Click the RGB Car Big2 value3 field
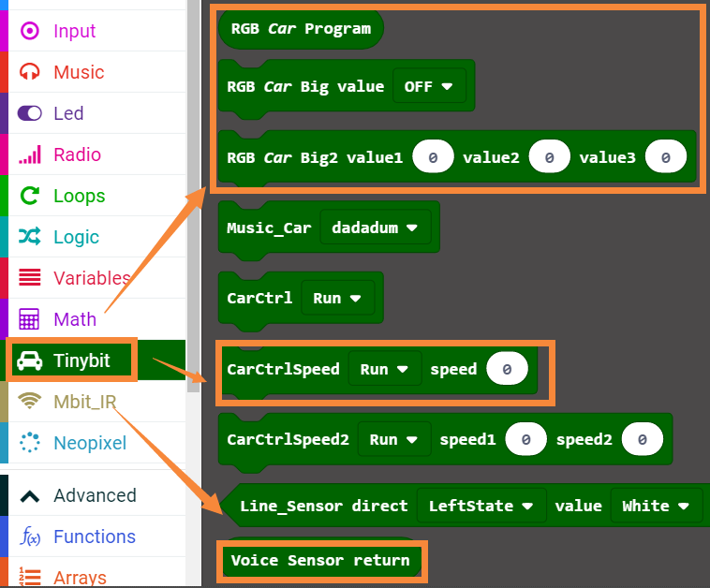The height and width of the screenshot is (588, 710). point(665,158)
